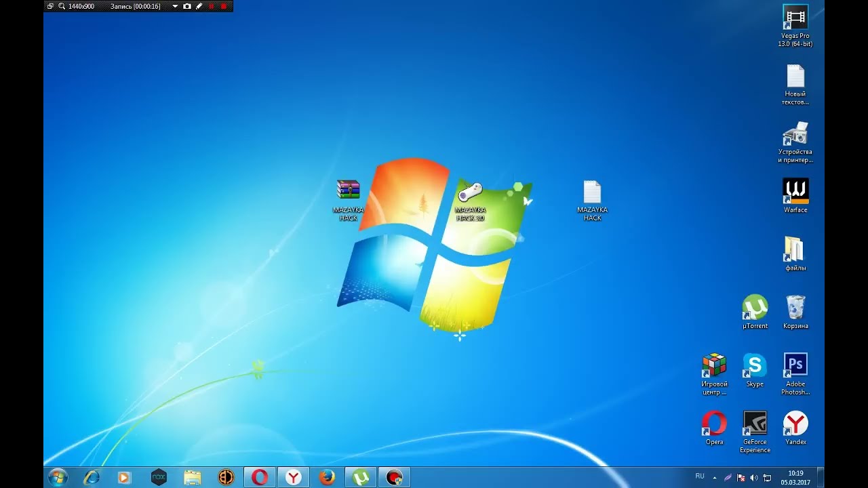Image resolution: width=868 pixels, height=488 pixels.
Task: Take a screenshot with recorder camera icon
Action: (187, 6)
